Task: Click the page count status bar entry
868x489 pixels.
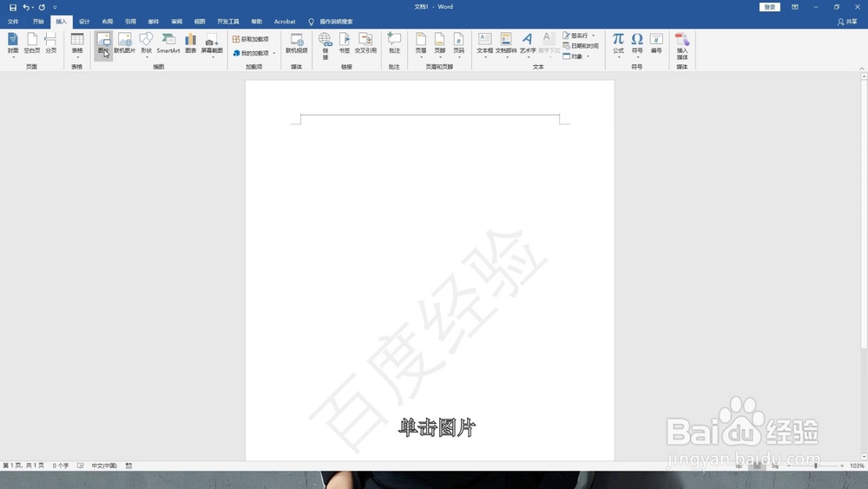Action: 23,466
